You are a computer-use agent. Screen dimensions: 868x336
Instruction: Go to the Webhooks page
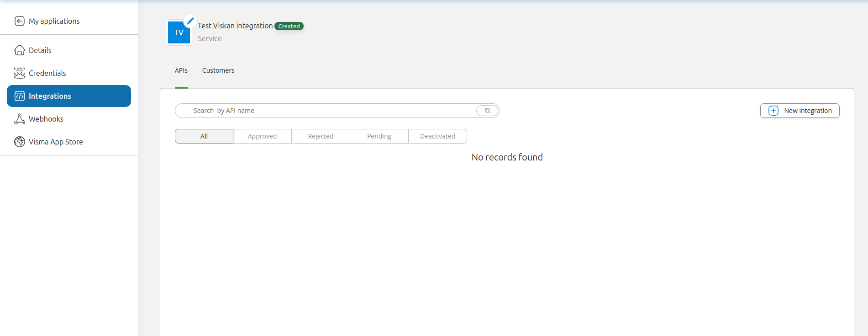click(x=46, y=119)
